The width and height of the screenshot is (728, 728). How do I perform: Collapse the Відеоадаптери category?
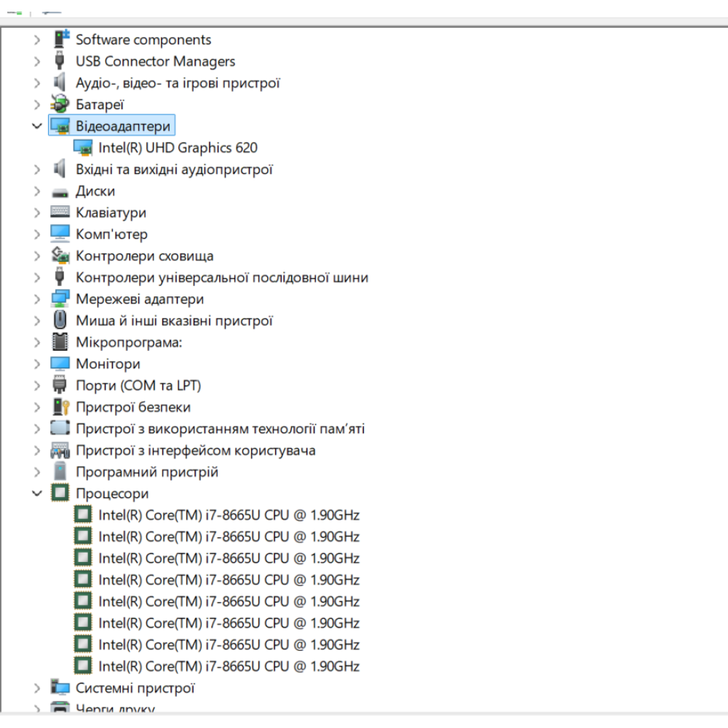point(37,126)
